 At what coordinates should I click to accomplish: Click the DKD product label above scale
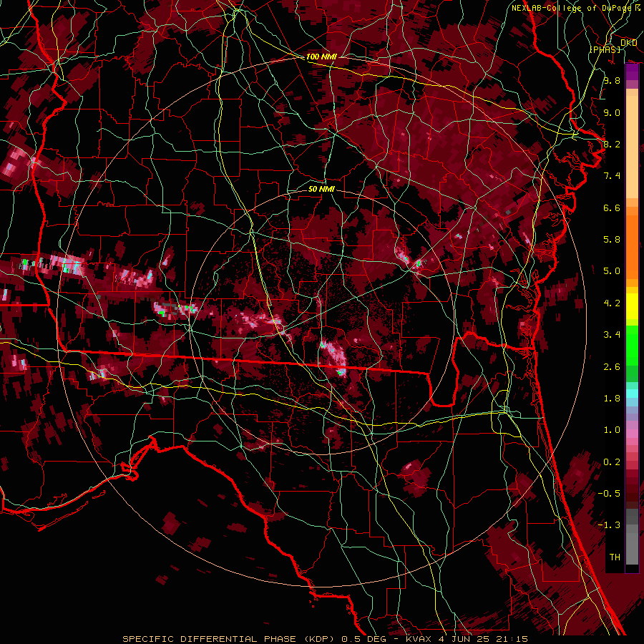(628, 43)
